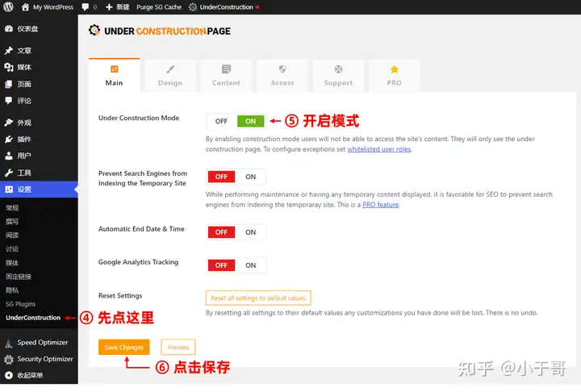Click the Reset Settings label
Screen dimensions: 581x392
click(x=120, y=295)
